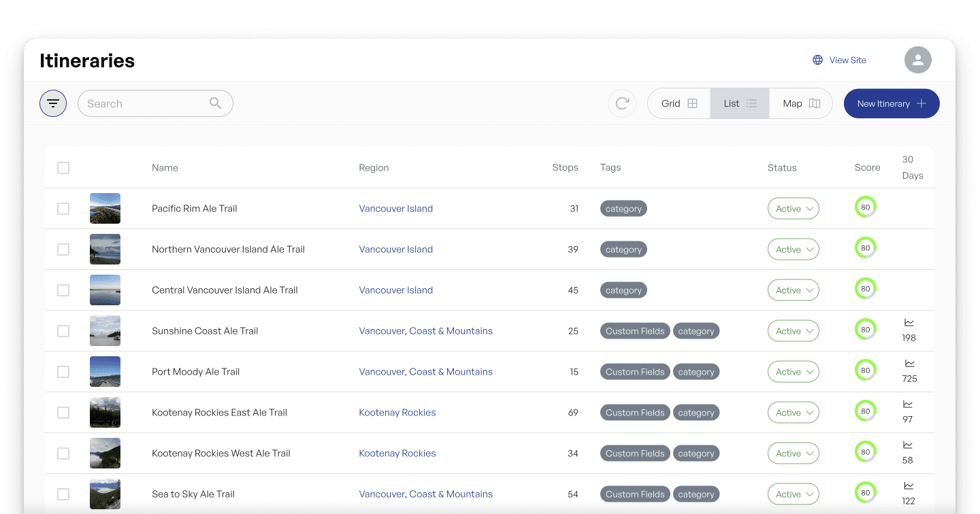Viewport: 980px width, 514px height.
Task: Switch to Grid view
Action: pyautogui.click(x=679, y=103)
